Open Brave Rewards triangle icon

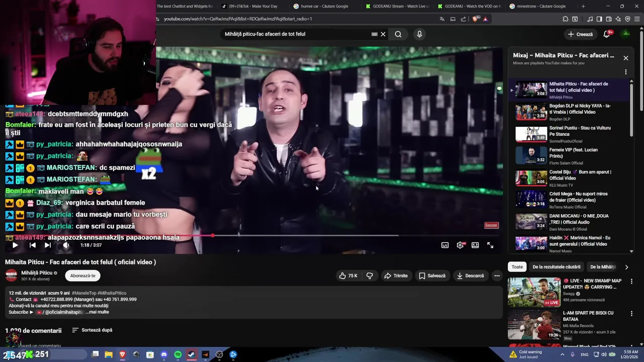485,19
